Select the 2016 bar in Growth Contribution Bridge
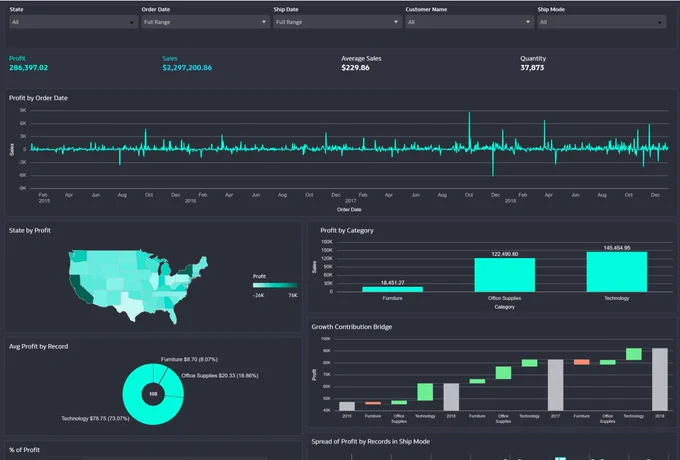This screenshot has height=460, width=680. (x=451, y=397)
